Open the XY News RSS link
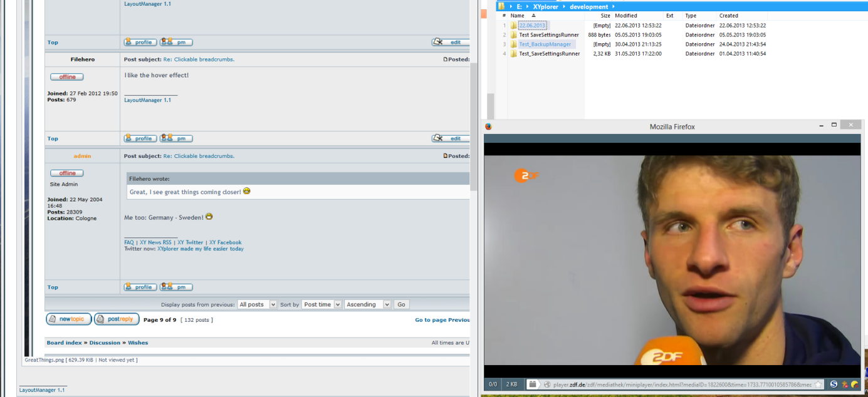868x397 pixels. pyautogui.click(x=155, y=242)
